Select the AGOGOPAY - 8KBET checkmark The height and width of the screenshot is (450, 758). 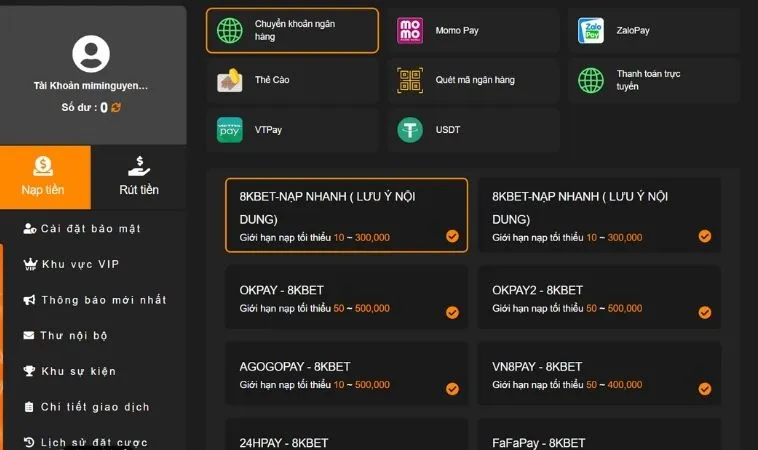[452, 389]
